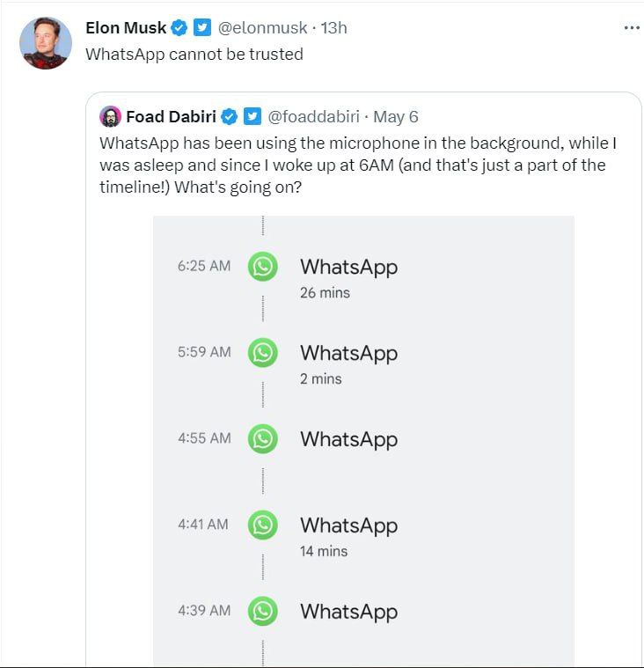Click the WhatsApp icon at 6:25 AM
Viewport: 644px width, 668px height.
263,267
